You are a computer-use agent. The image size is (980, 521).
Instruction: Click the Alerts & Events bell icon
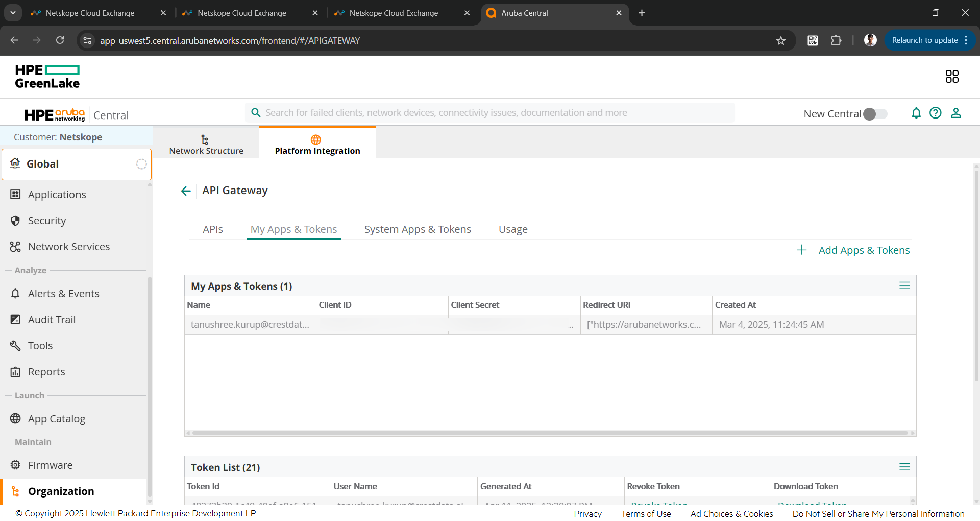click(15, 293)
